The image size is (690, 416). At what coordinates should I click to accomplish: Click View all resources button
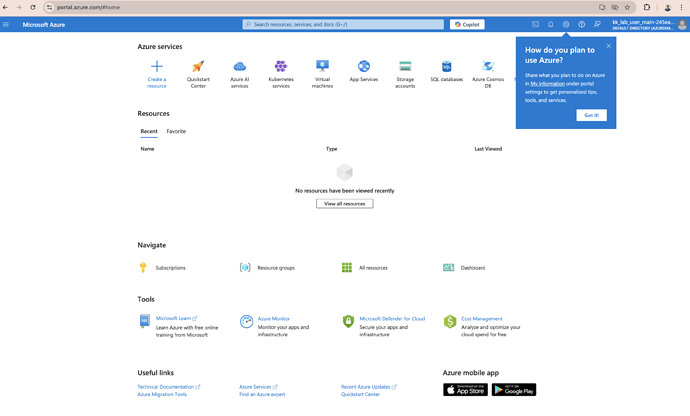[x=345, y=204]
